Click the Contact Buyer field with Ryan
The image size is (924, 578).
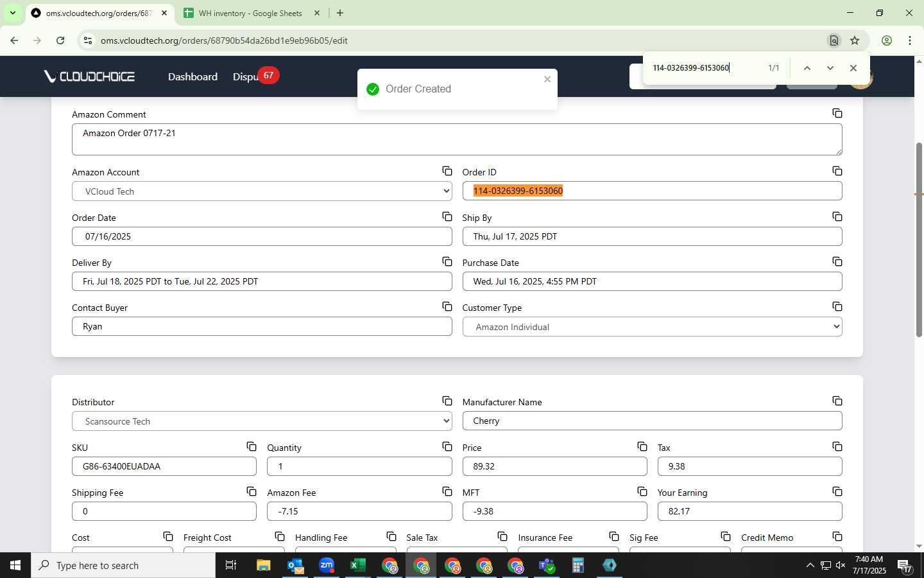tap(262, 326)
